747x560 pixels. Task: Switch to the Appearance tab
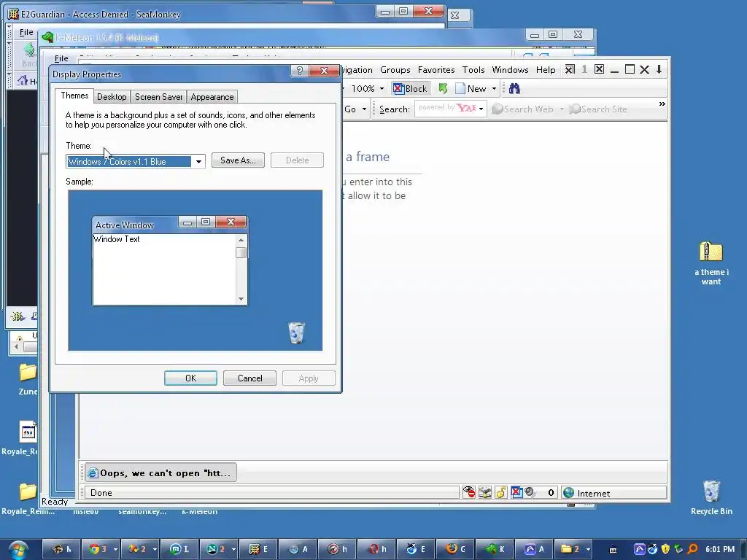tap(212, 97)
